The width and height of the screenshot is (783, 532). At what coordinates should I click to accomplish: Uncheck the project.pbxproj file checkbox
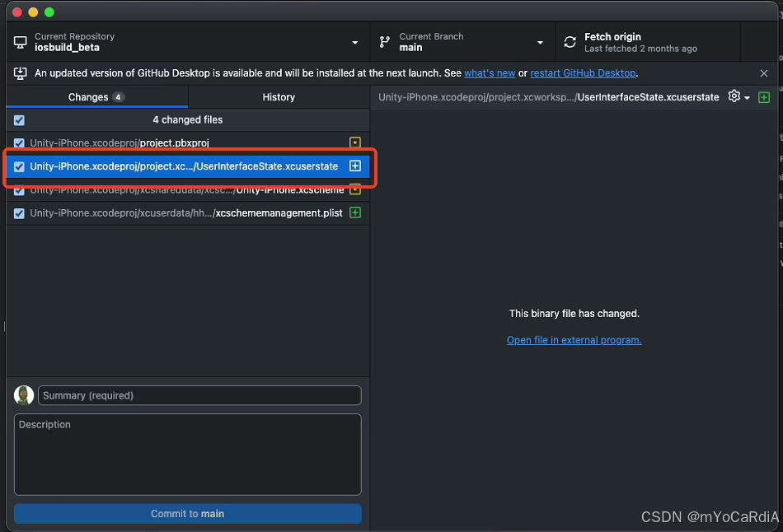coord(20,143)
